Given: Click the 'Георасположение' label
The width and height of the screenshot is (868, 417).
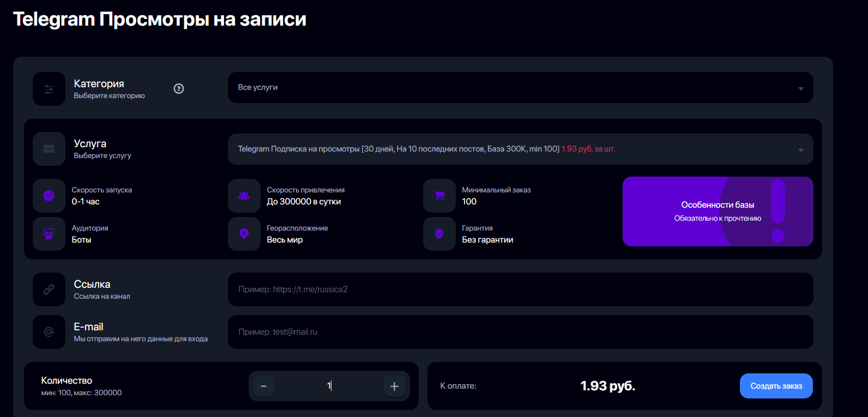Looking at the screenshot, I should (297, 228).
